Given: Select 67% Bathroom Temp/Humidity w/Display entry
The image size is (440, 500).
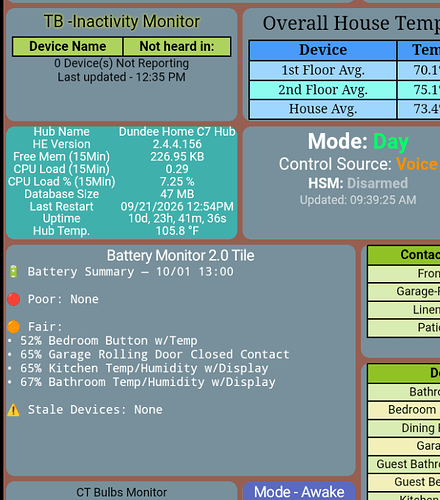Looking at the screenshot, I should [x=148, y=382].
